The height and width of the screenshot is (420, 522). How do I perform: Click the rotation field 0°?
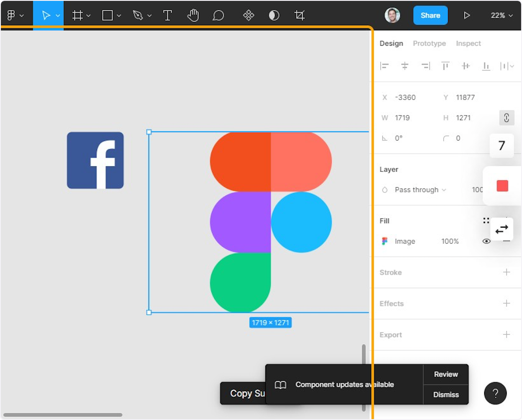point(399,138)
